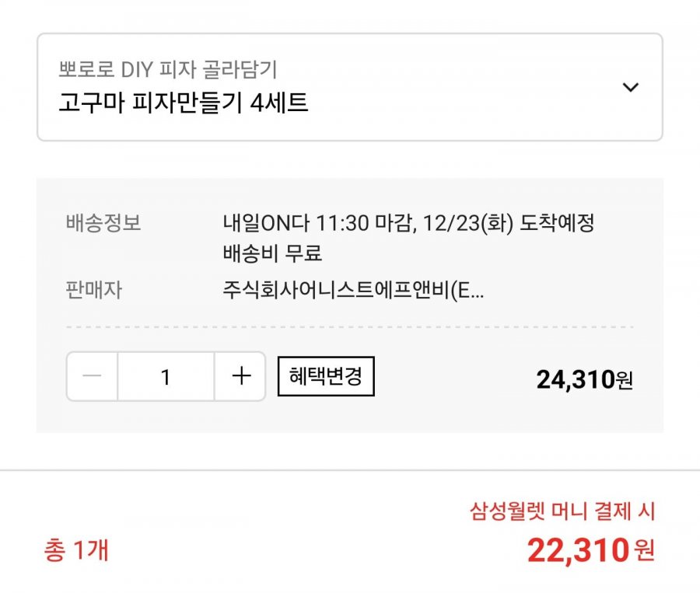Click the horizontal line above the total
Screen dimensions: 700x593
(x=350, y=470)
